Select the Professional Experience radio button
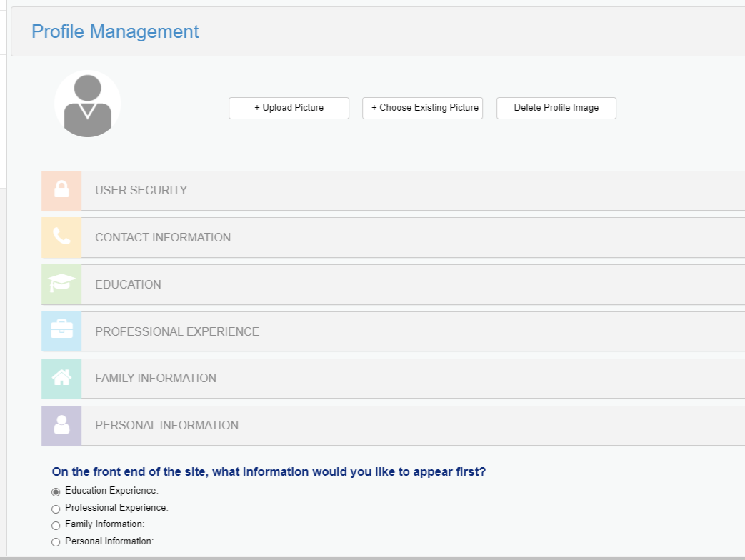The image size is (745, 560). point(56,509)
